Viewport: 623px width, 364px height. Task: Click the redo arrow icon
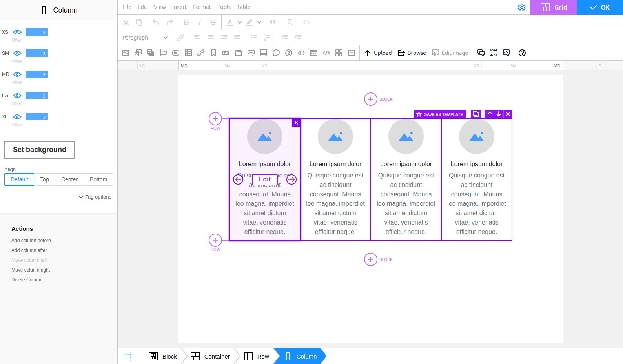coord(169,22)
